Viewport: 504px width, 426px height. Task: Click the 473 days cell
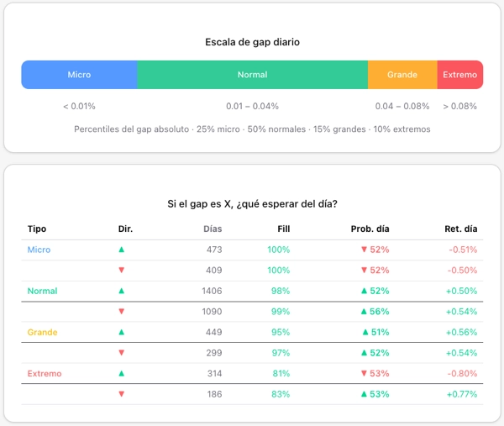[x=214, y=250]
